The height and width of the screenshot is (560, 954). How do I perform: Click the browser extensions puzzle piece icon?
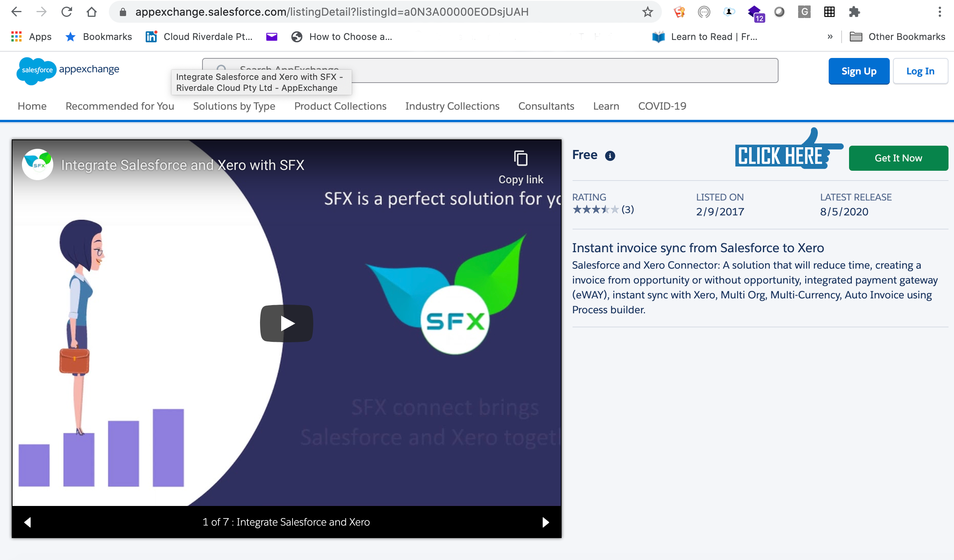[853, 11]
